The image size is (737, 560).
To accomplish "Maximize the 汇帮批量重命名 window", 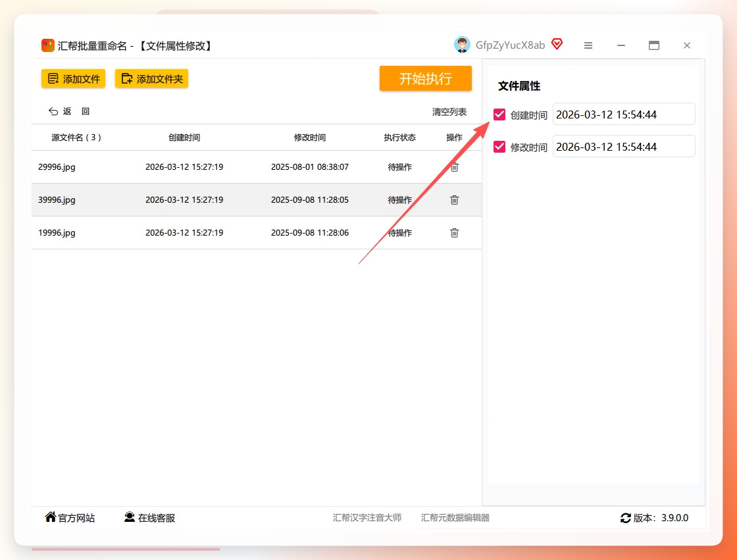I will click(654, 45).
